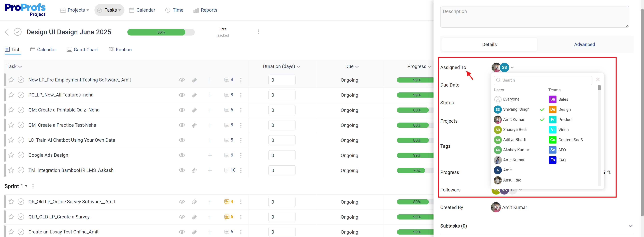This screenshot has width=644, height=237.
Task: Switch to the Gantt Chart view
Action: [82, 49]
